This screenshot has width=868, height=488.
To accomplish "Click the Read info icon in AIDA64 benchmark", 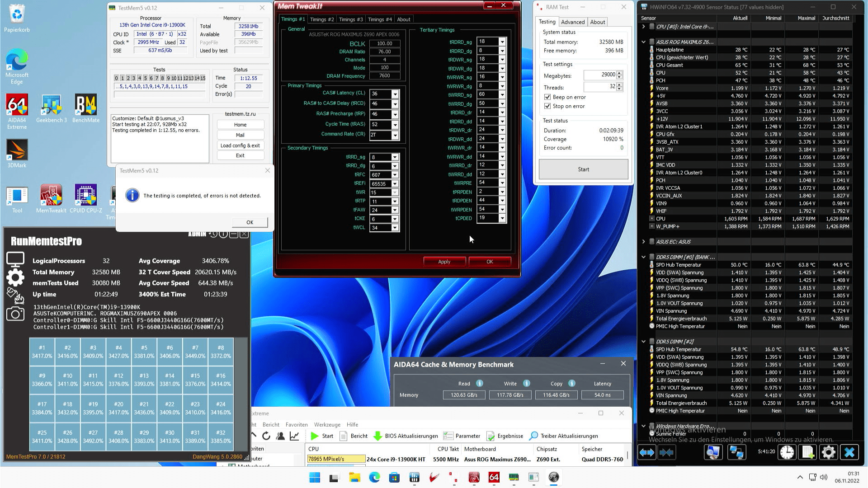I will (x=480, y=383).
